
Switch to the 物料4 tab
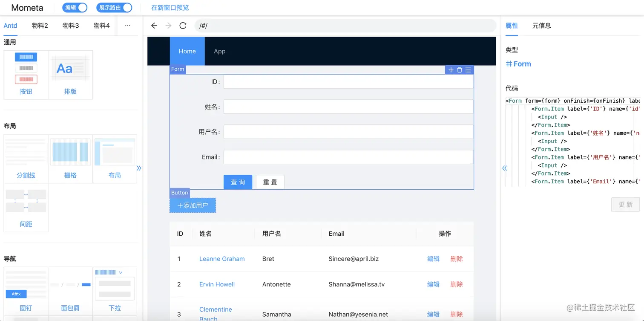click(102, 26)
